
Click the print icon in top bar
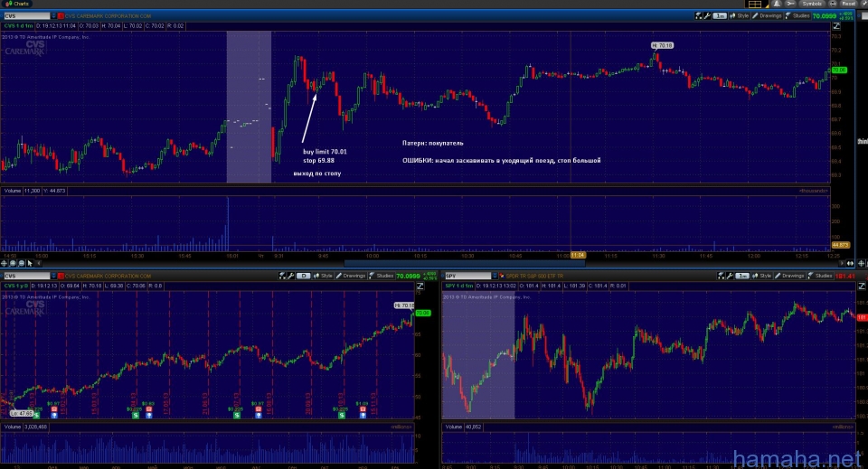coord(833,4)
